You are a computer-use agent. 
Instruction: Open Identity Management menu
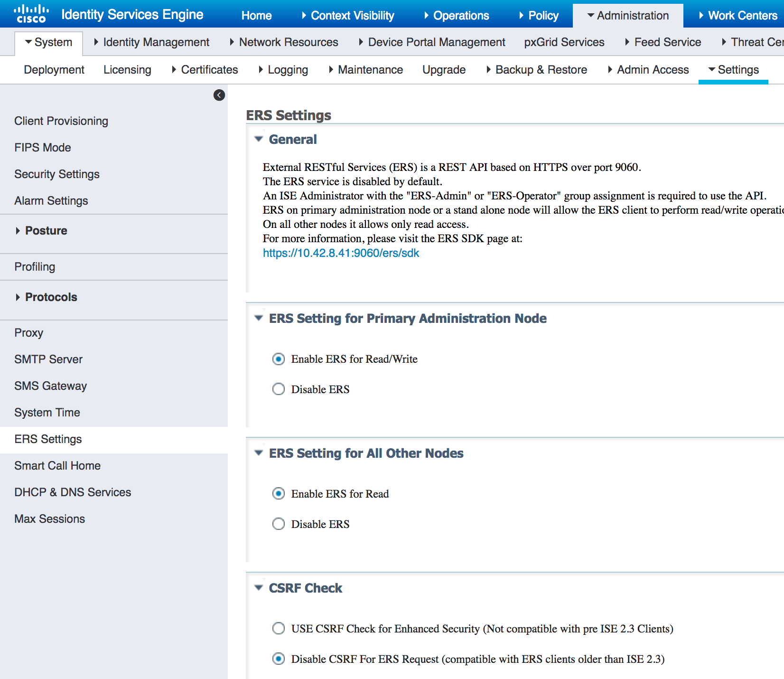pos(152,42)
